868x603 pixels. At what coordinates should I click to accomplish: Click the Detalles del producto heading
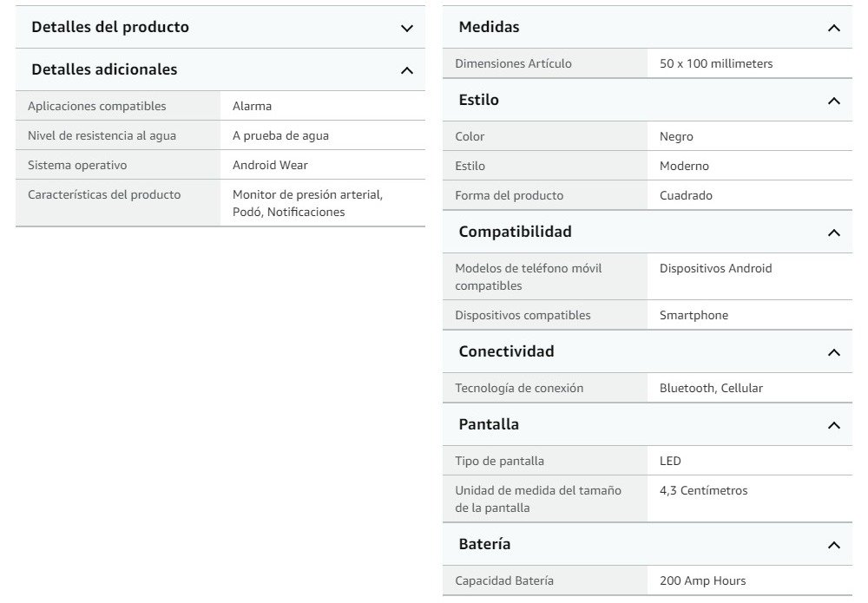point(110,27)
